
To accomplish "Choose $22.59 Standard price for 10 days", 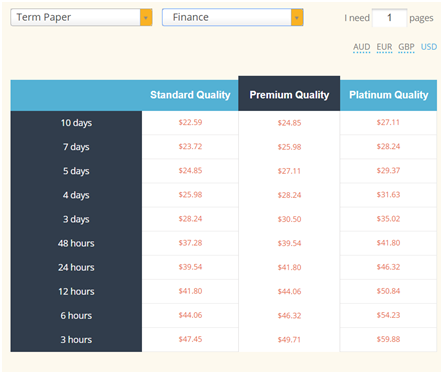I will point(190,122).
